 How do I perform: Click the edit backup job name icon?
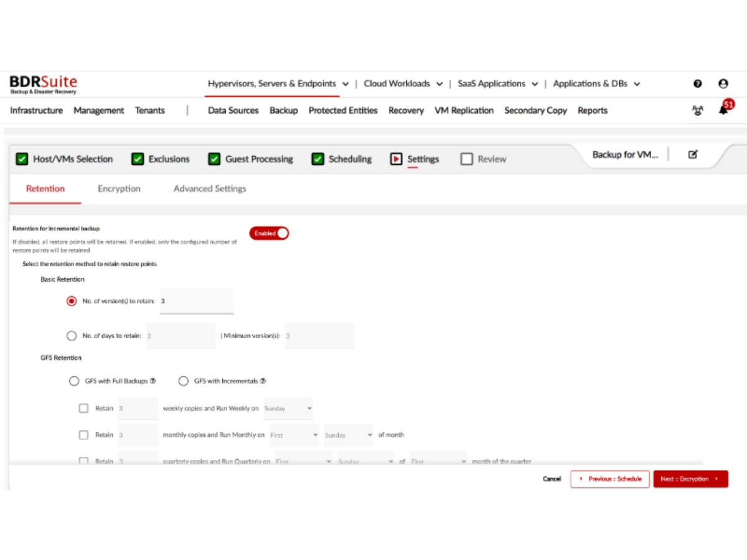pos(693,155)
